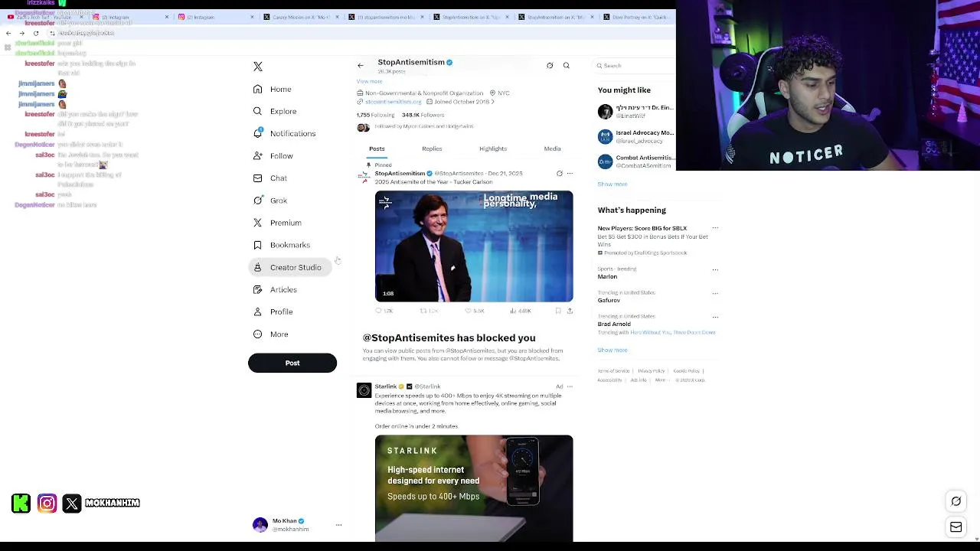Expand the More menu in the sidebar
This screenshot has height=551, width=980.
pyautogui.click(x=271, y=334)
